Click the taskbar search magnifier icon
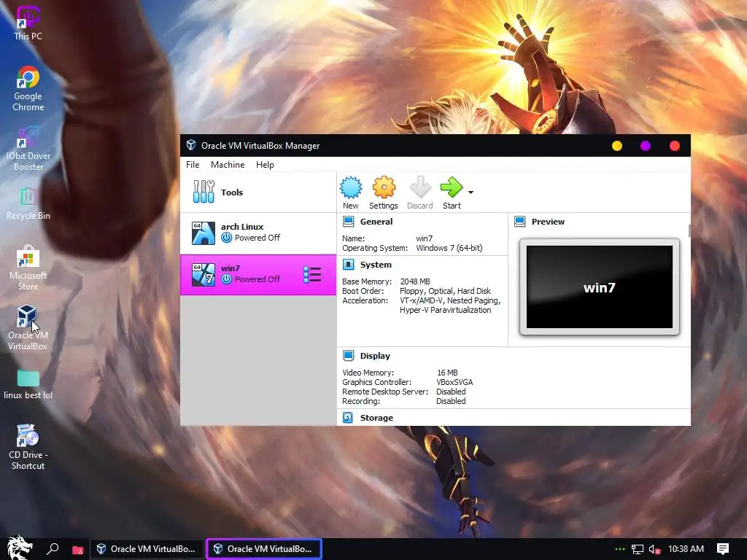747x560 pixels. (53, 549)
